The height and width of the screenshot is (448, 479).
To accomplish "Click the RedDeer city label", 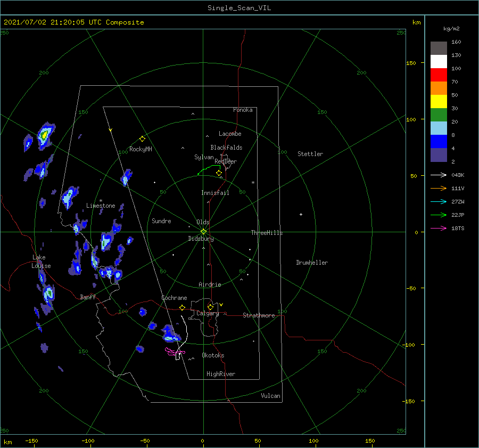I will pos(226,161).
